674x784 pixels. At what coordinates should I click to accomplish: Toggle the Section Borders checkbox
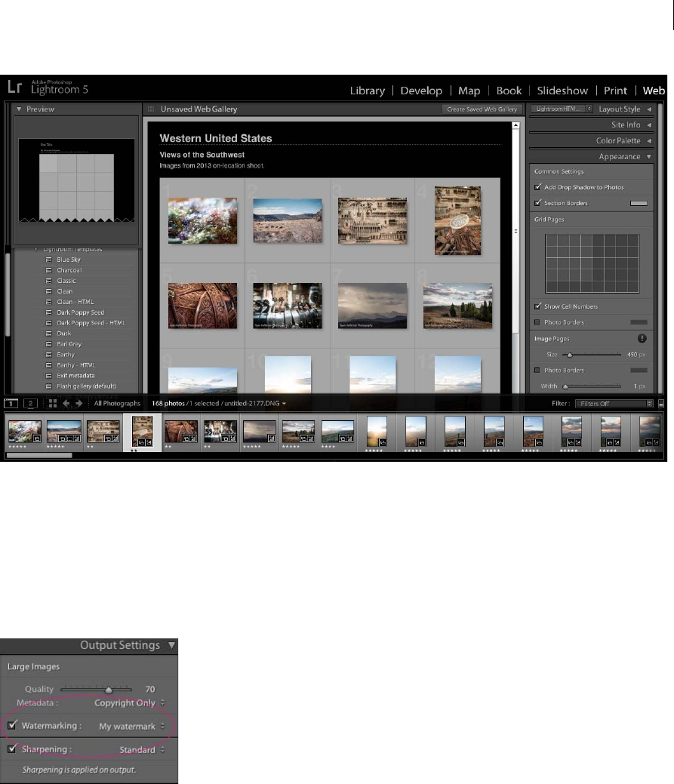tap(537, 203)
